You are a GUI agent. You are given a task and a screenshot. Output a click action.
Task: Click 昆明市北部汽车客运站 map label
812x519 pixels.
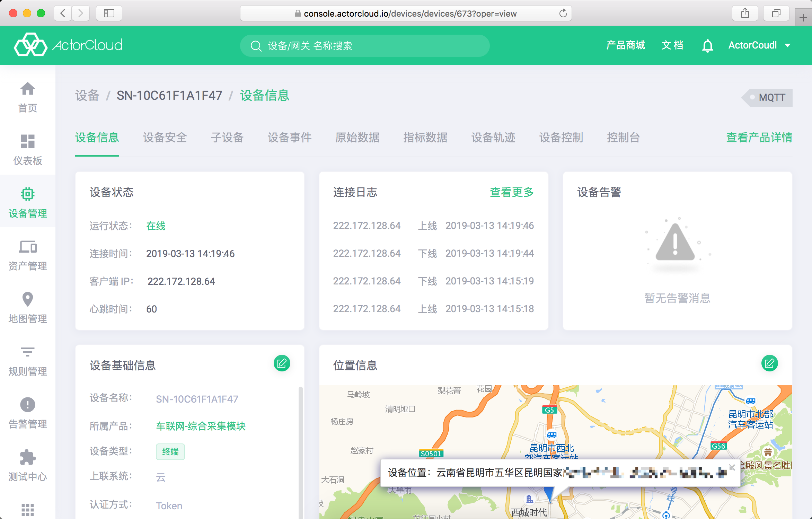[751, 419]
